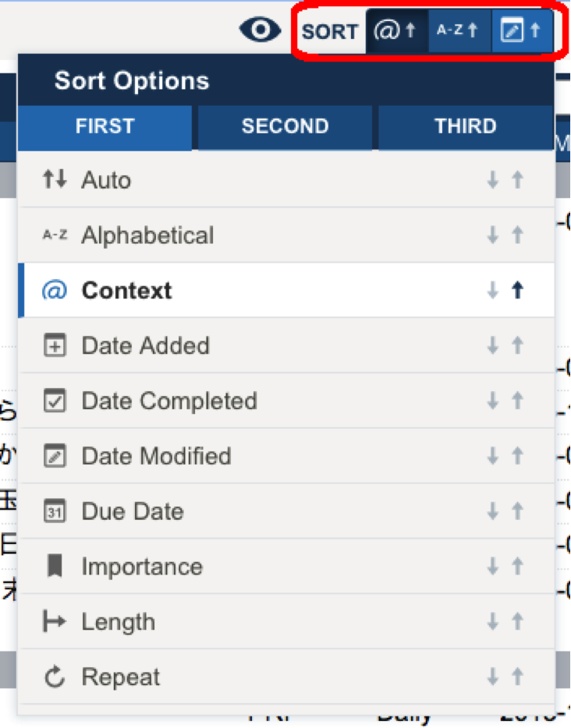This screenshot has width=571, height=728.
Task: Switch to the THIRD sort tab
Action: [x=466, y=126]
